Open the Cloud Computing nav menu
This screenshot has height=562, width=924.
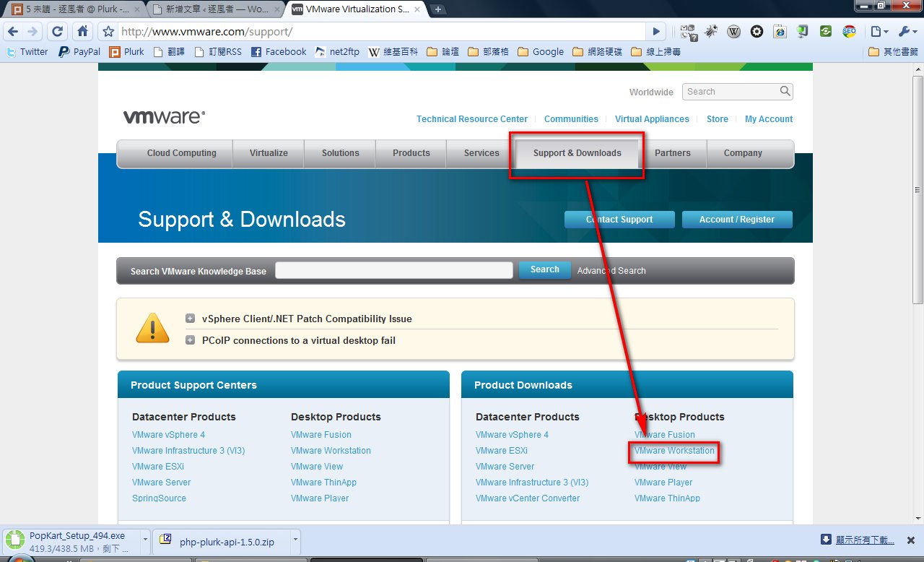[x=182, y=153]
